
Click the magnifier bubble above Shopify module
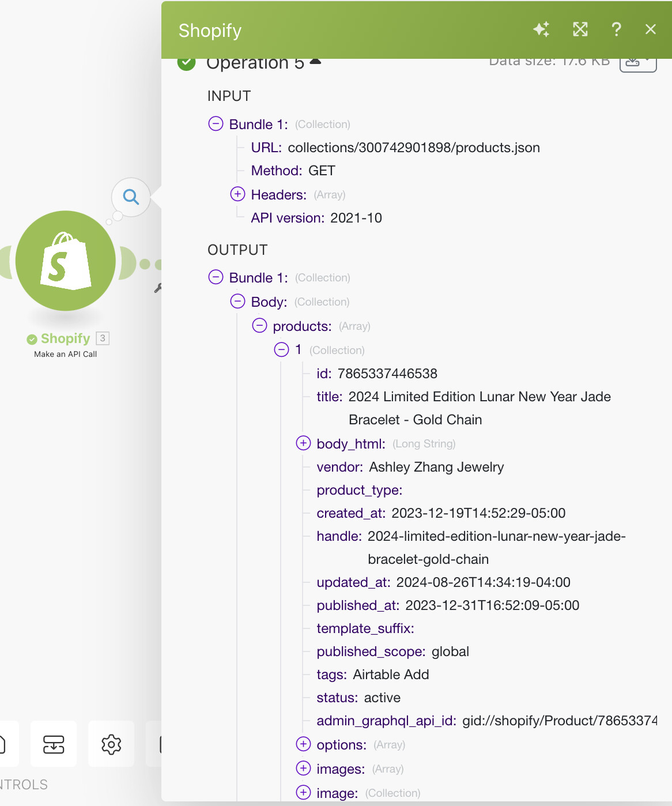coord(131,197)
